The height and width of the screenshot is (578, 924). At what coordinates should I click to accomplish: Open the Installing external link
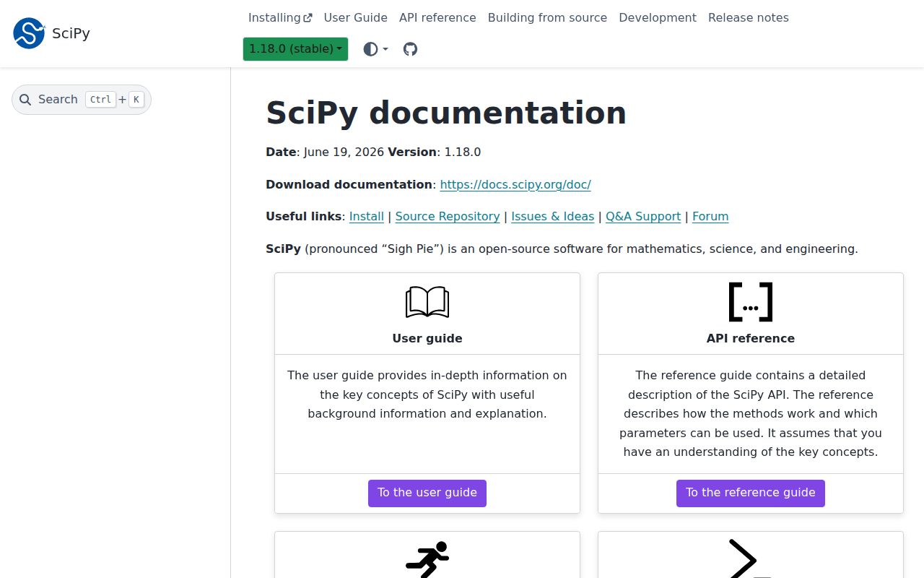point(280,17)
